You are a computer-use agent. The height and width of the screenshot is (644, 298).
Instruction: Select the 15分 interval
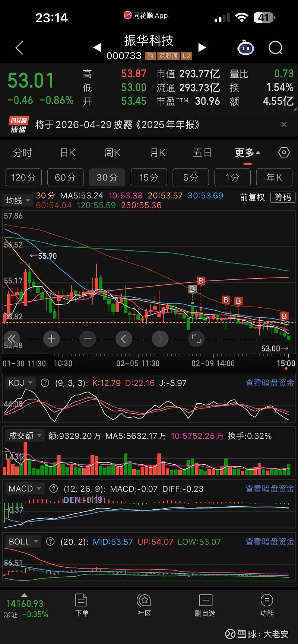[149, 177]
